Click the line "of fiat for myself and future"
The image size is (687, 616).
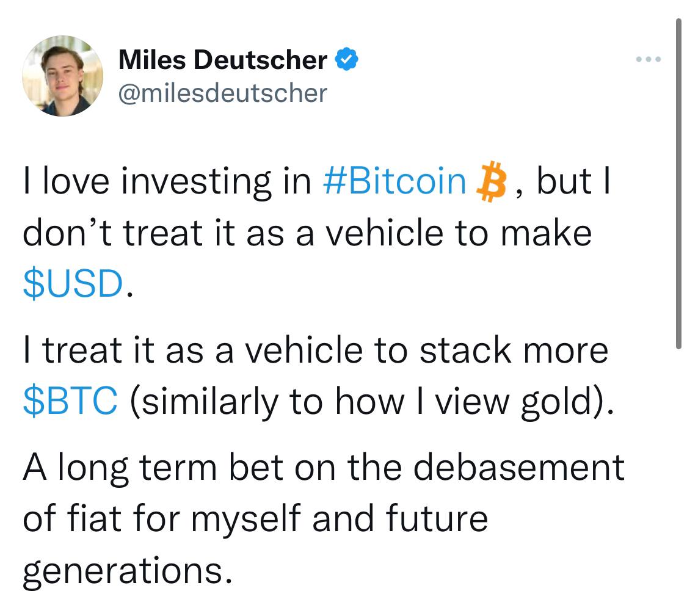coord(255,519)
